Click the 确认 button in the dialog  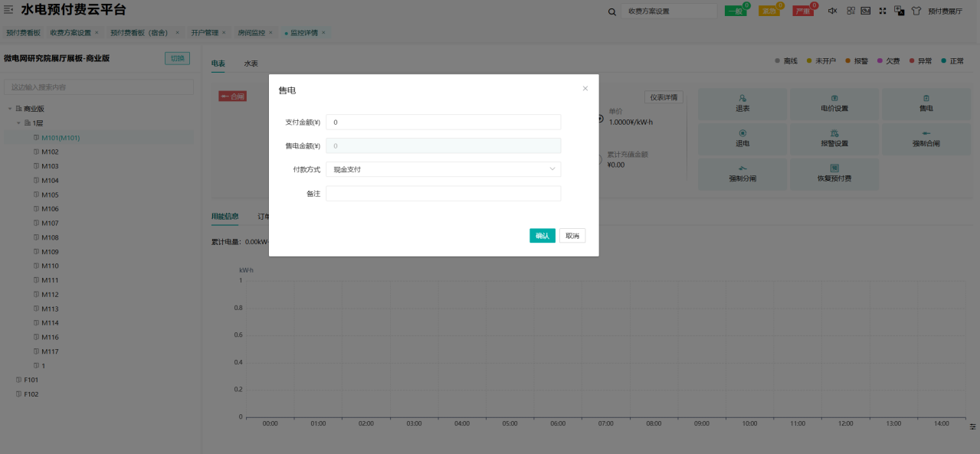(542, 236)
